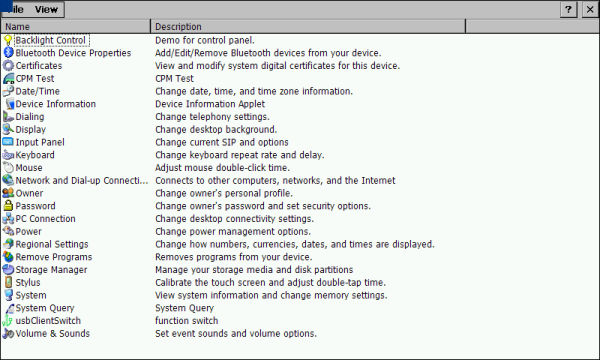Click the Bluetooth Device Properties icon
Viewport: 600px width, 360px height.
(8, 53)
